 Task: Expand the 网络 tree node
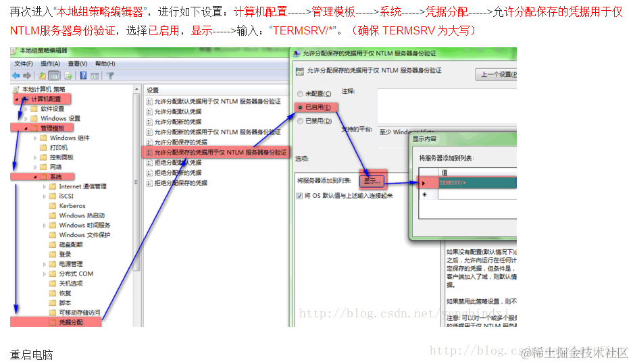point(35,167)
